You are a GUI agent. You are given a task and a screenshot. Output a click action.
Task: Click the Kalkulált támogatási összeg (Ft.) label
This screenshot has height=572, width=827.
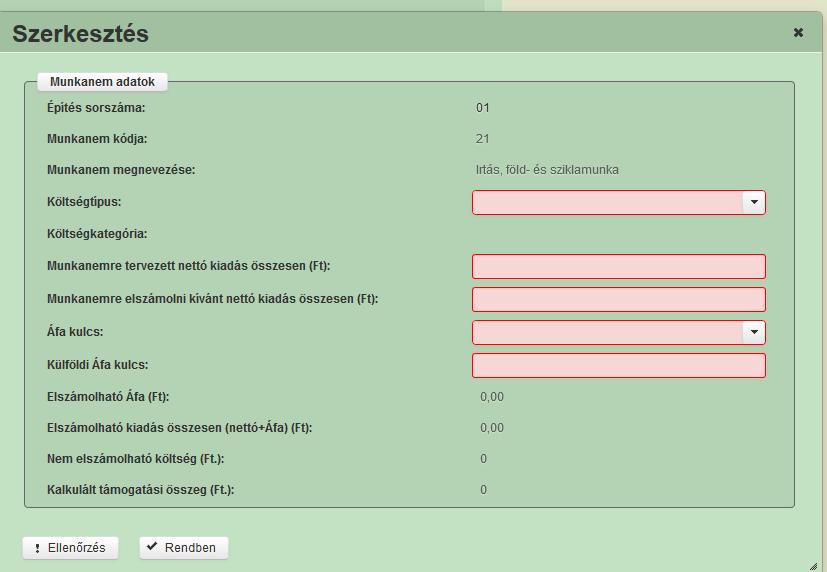(x=140, y=490)
